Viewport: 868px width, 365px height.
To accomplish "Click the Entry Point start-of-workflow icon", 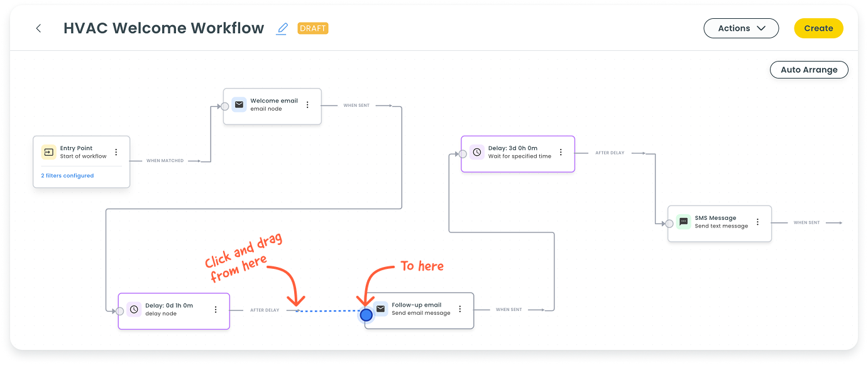I will 48,152.
